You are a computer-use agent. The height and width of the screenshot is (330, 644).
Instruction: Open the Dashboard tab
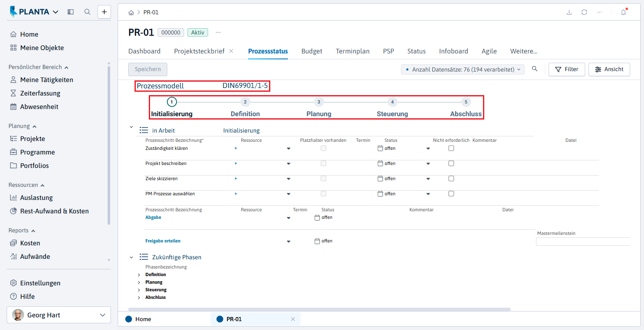(x=144, y=51)
